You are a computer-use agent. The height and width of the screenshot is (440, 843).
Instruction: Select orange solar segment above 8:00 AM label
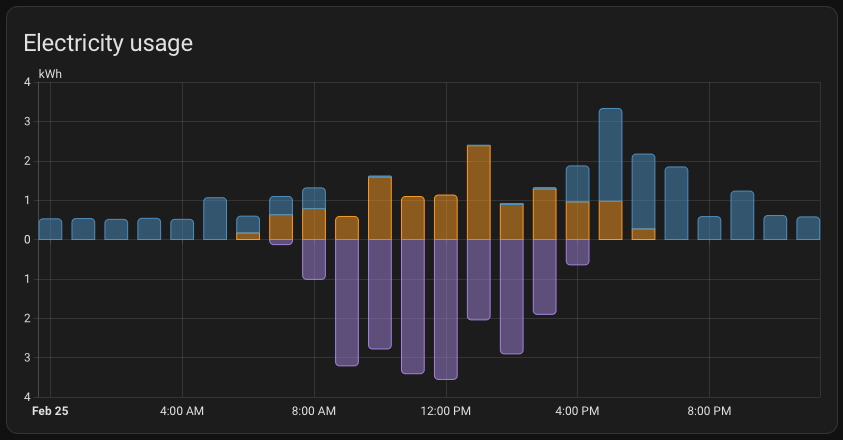(x=314, y=224)
